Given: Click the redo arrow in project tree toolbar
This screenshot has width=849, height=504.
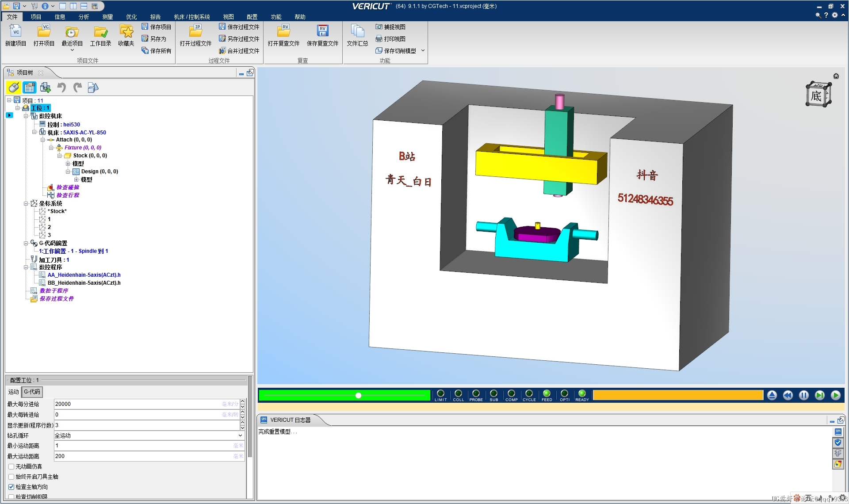Looking at the screenshot, I should tap(77, 88).
